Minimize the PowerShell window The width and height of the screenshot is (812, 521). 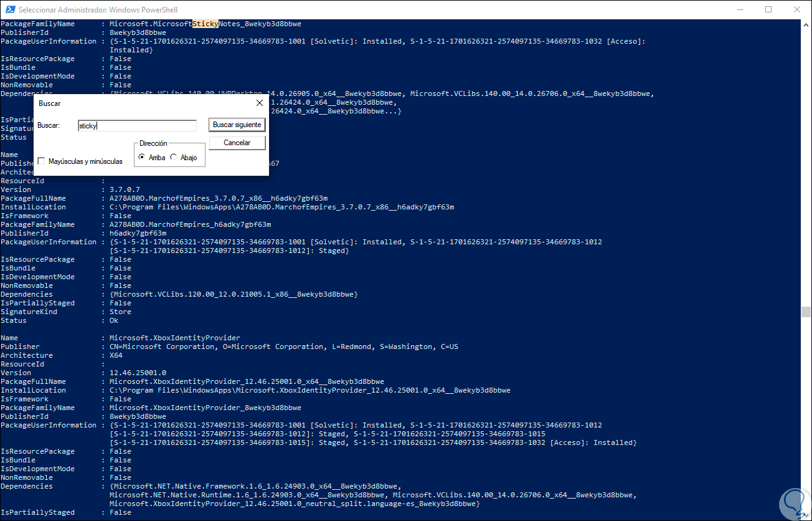740,10
